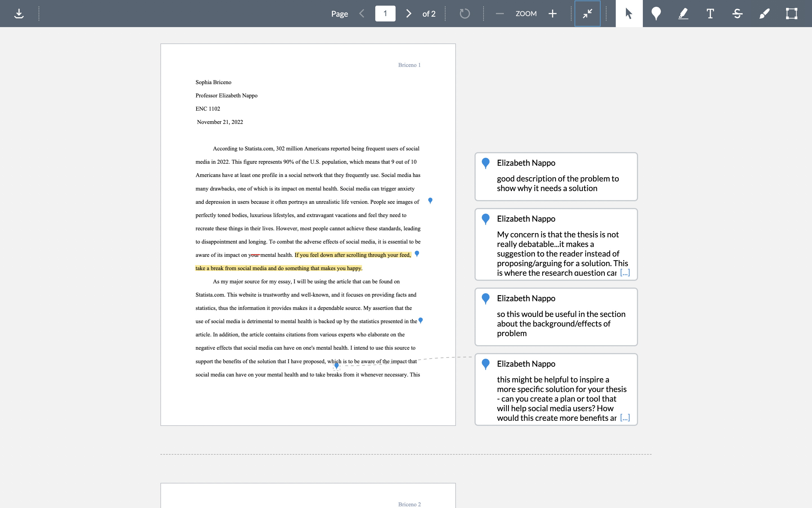Click the 'ZOOM' label in the toolbar

coord(526,14)
